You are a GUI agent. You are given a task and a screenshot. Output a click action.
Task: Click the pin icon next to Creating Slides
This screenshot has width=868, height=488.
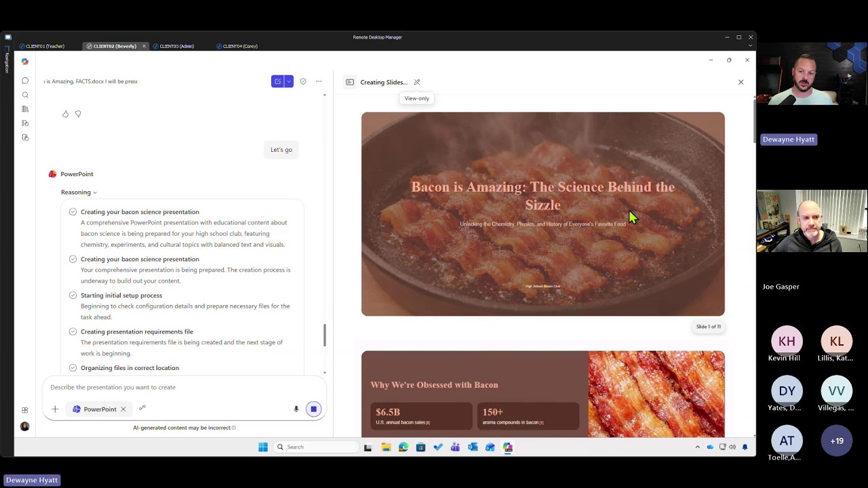click(417, 82)
